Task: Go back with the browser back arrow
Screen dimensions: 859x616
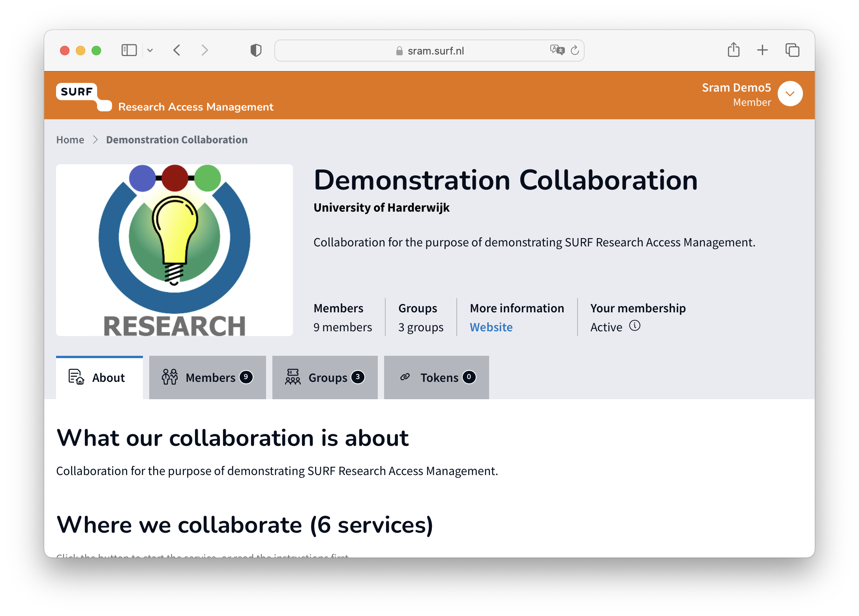Action: click(177, 51)
